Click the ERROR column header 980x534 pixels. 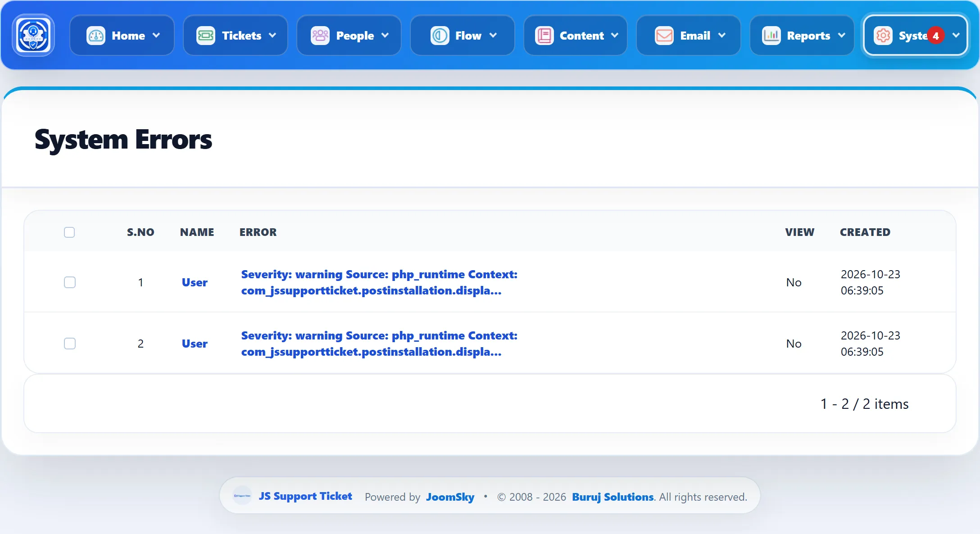point(258,232)
